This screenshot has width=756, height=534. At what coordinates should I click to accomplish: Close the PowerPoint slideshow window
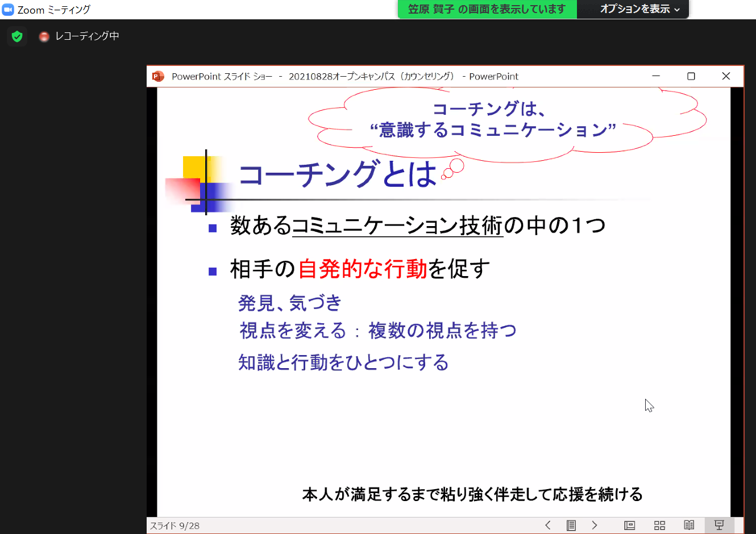pyautogui.click(x=726, y=76)
